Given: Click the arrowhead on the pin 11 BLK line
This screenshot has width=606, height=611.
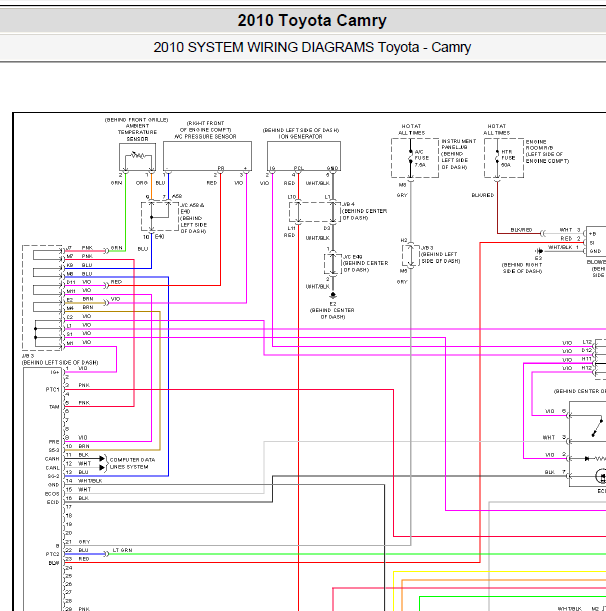Looking at the screenshot, I should 102,459.
